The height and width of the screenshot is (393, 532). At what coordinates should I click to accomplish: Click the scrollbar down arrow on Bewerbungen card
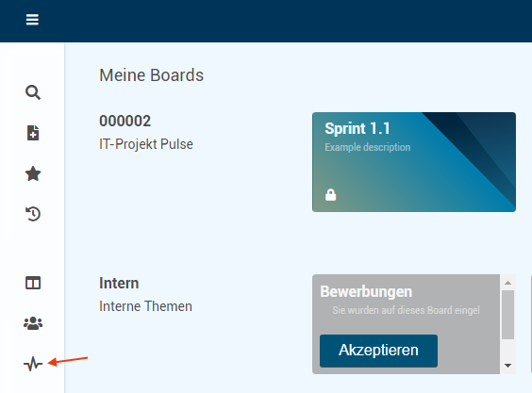point(507,366)
